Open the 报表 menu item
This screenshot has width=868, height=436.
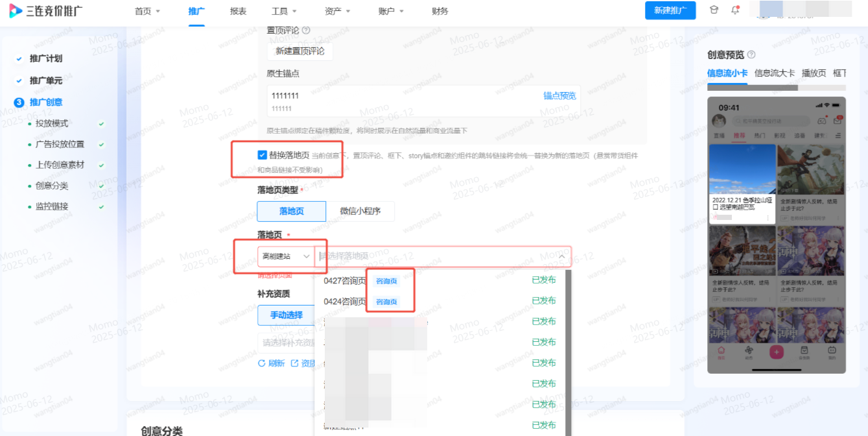(x=237, y=10)
